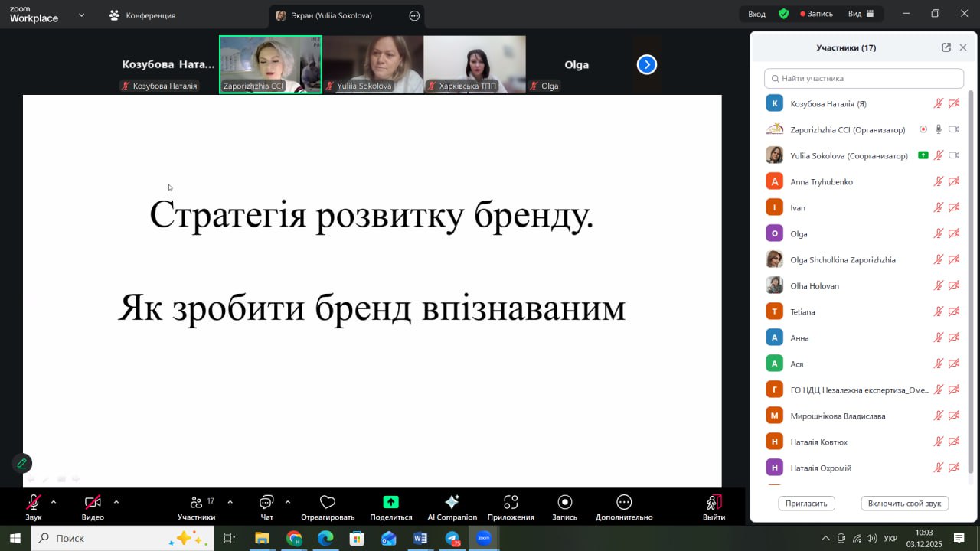Open the Приложения apps icon
The image size is (980, 551).
511,503
